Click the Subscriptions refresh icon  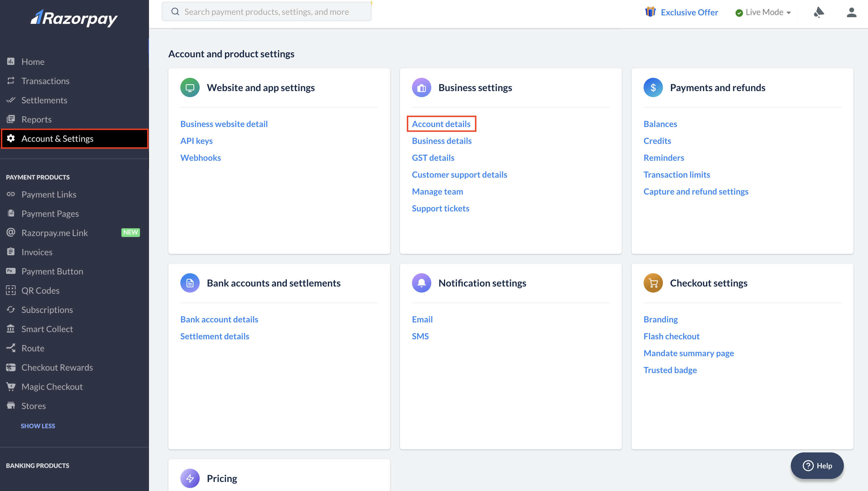pyautogui.click(x=11, y=309)
